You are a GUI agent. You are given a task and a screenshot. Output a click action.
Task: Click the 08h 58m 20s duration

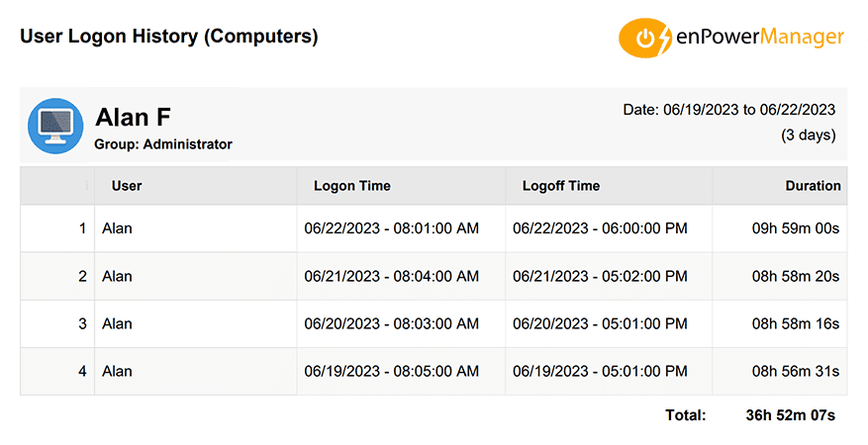coord(795,277)
